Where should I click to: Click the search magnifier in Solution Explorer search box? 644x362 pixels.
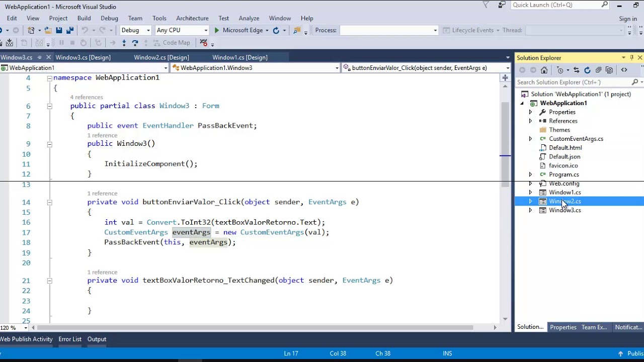point(635,82)
